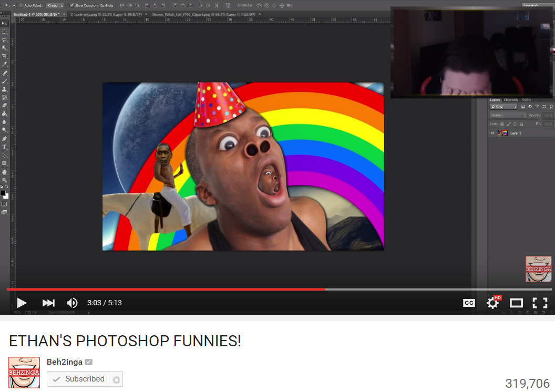Hide Layer 6 with its eye icon
555x392 pixels.
point(492,133)
